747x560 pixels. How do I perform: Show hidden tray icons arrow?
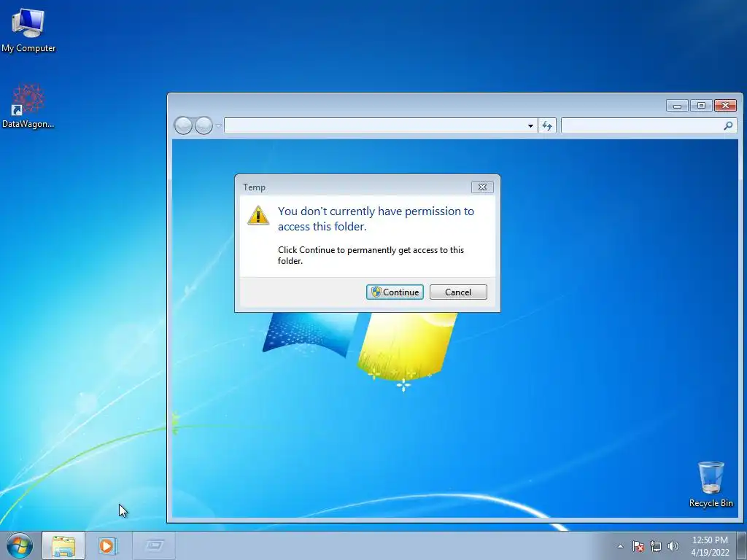coord(620,546)
